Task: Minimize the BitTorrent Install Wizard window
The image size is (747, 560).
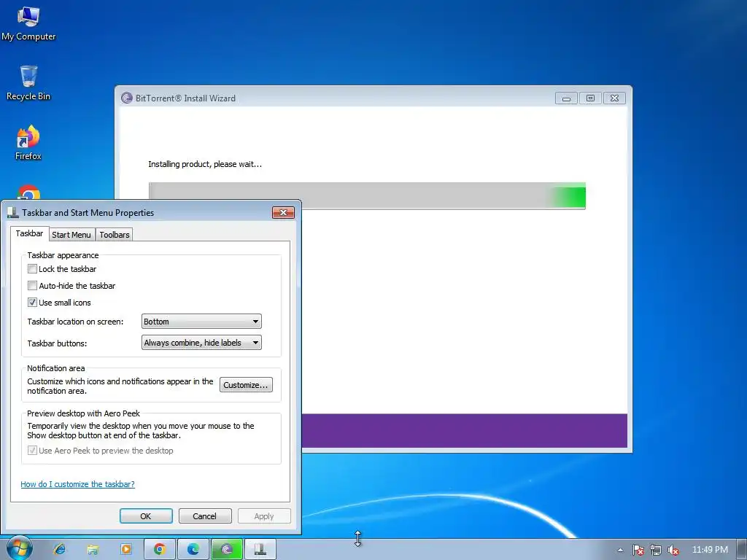Action: click(566, 98)
